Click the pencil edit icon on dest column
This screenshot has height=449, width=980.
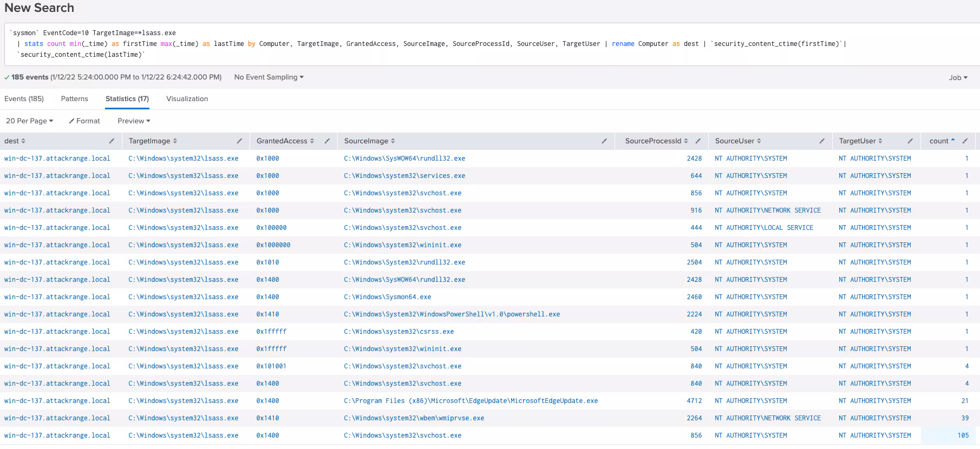pyautogui.click(x=112, y=141)
